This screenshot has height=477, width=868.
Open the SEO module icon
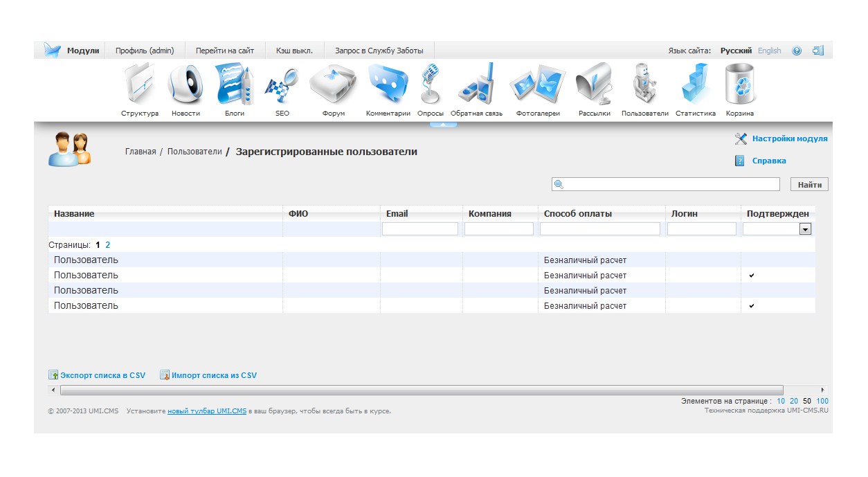point(282,87)
